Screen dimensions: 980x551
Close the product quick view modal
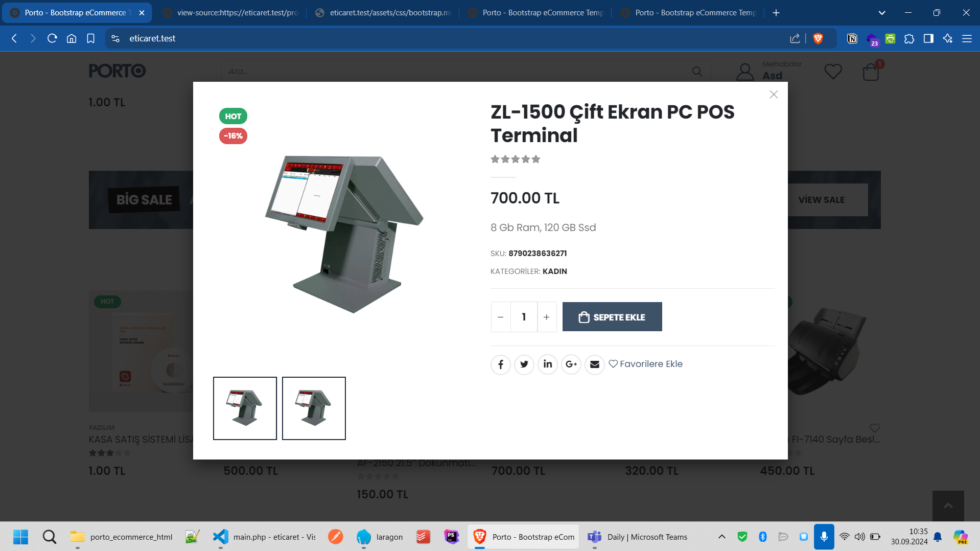coord(774,95)
